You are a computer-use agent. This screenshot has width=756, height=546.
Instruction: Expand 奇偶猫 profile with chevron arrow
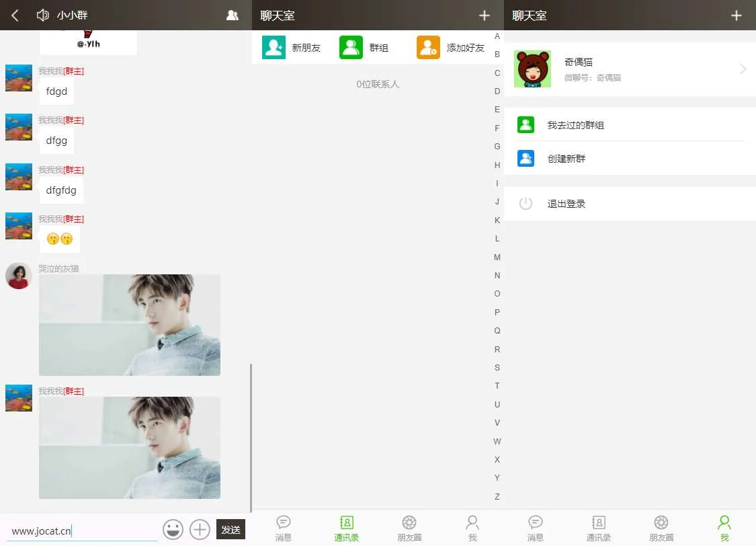[743, 69]
